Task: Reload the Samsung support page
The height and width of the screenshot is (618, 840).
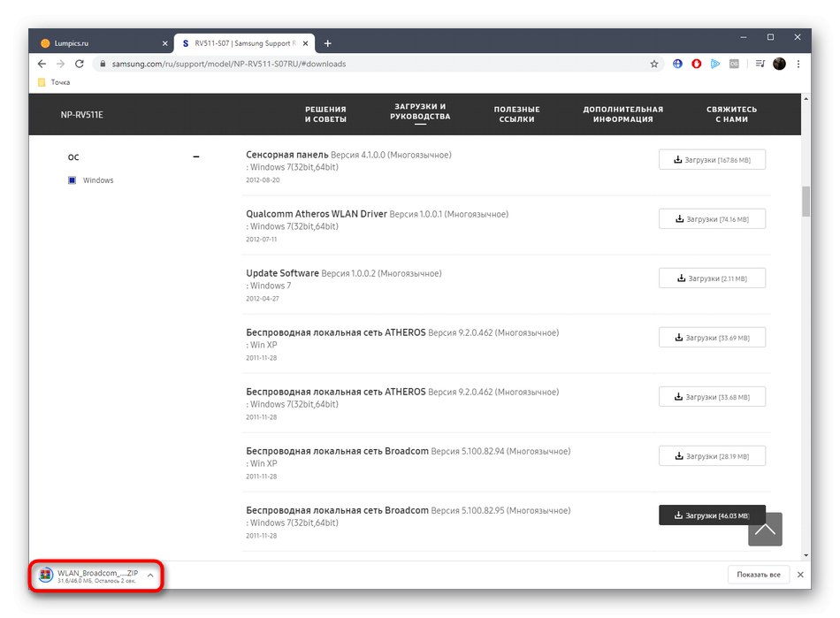Action: click(80, 64)
